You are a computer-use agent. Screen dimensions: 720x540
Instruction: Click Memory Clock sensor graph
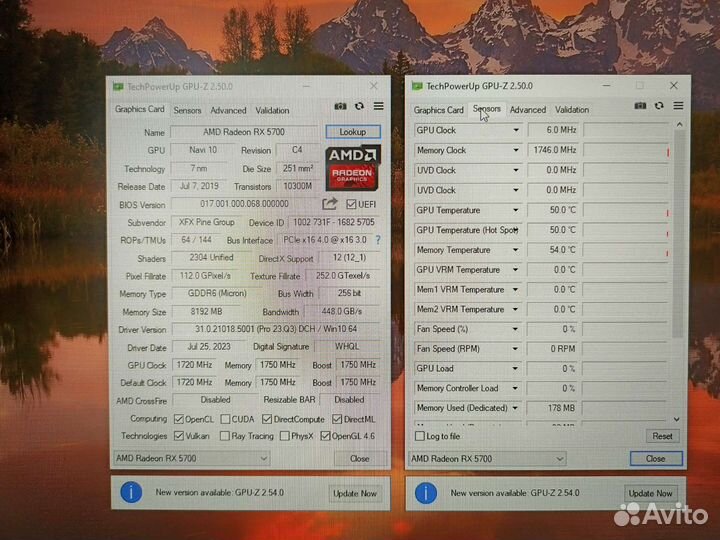(x=626, y=150)
